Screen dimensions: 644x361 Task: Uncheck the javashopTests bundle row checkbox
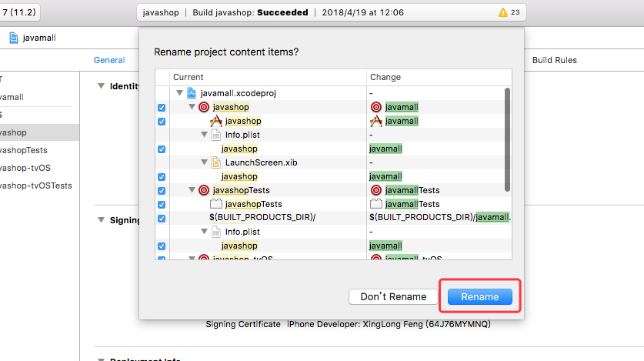[162, 205]
